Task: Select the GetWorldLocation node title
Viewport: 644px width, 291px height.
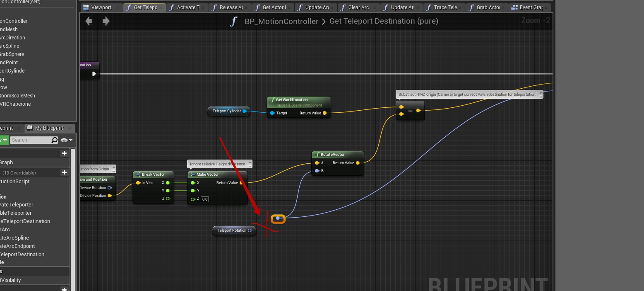Action: pyautogui.click(x=291, y=100)
